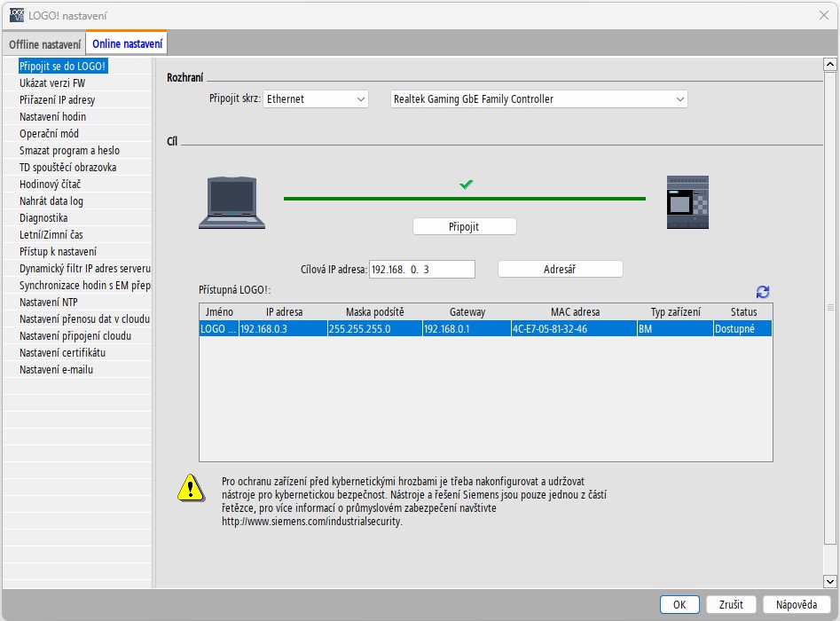Open Nastavení hodin settings
The width and height of the screenshot is (840, 621).
[52, 117]
